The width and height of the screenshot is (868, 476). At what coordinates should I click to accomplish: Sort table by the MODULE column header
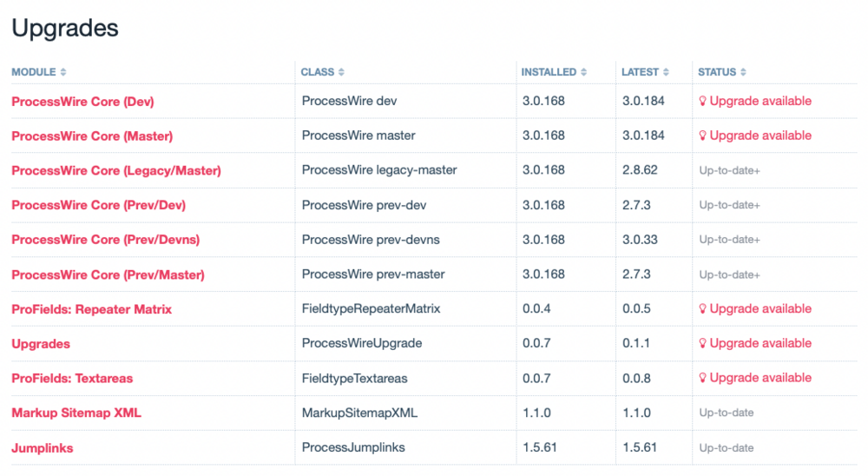coord(39,72)
